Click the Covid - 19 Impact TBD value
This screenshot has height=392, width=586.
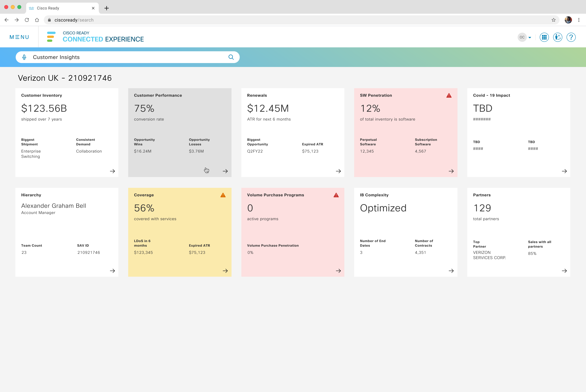[x=483, y=108]
